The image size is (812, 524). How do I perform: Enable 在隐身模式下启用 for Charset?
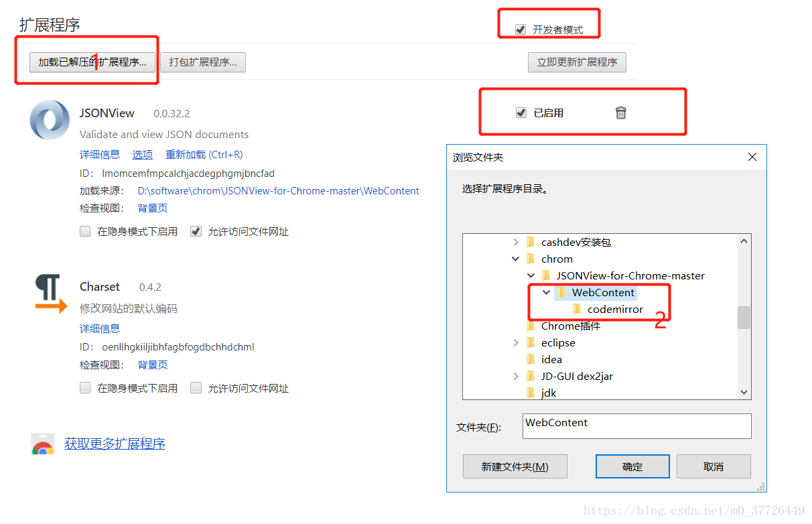click(x=85, y=387)
